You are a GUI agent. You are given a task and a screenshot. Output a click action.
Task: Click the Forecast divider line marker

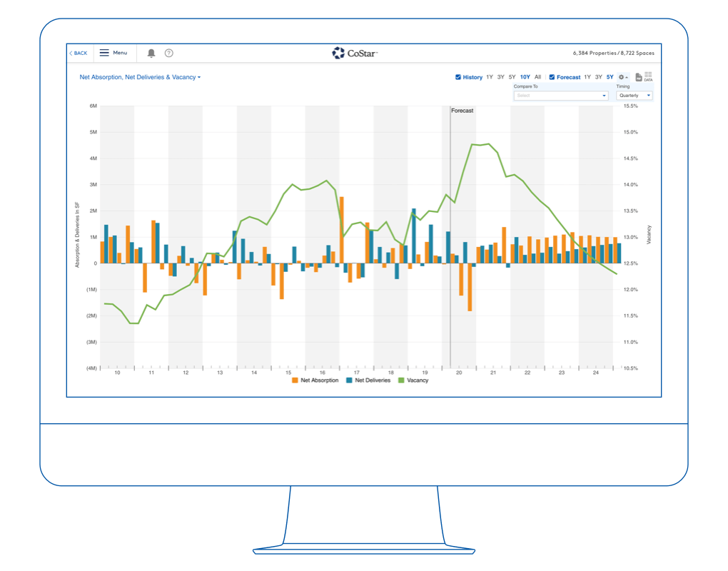pos(450,237)
